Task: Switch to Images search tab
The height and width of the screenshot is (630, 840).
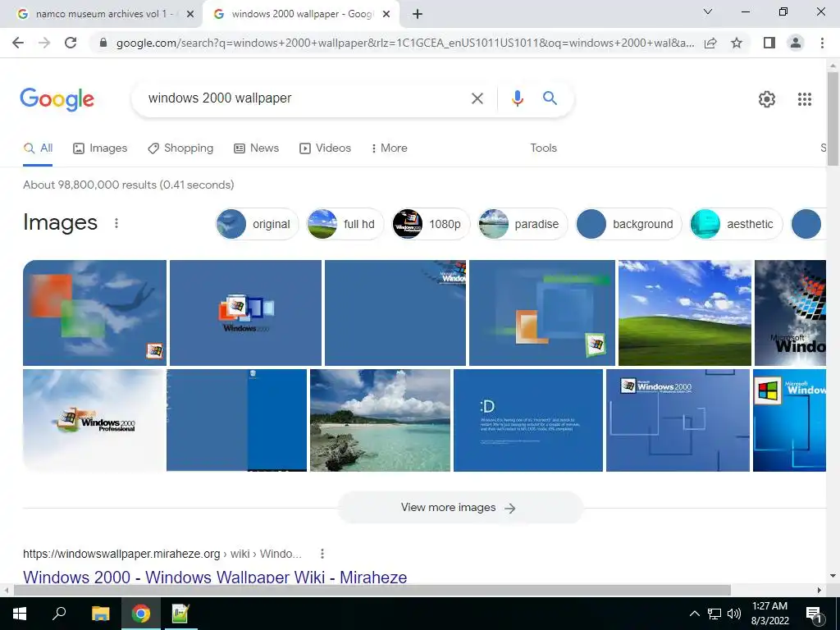Action: [100, 148]
